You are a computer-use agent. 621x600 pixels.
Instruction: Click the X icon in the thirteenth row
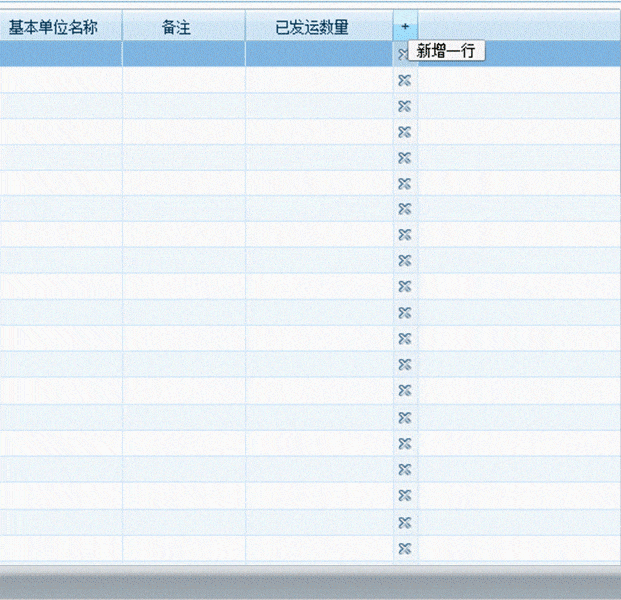click(x=404, y=364)
